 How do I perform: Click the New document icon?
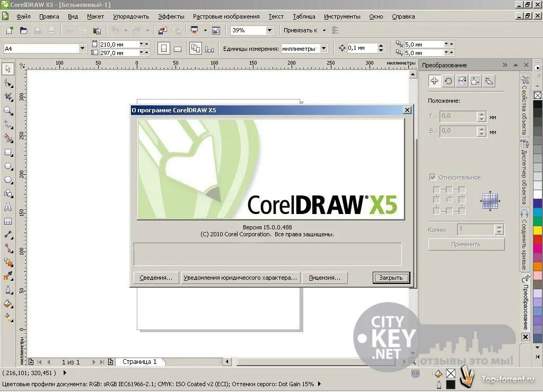coord(10,30)
